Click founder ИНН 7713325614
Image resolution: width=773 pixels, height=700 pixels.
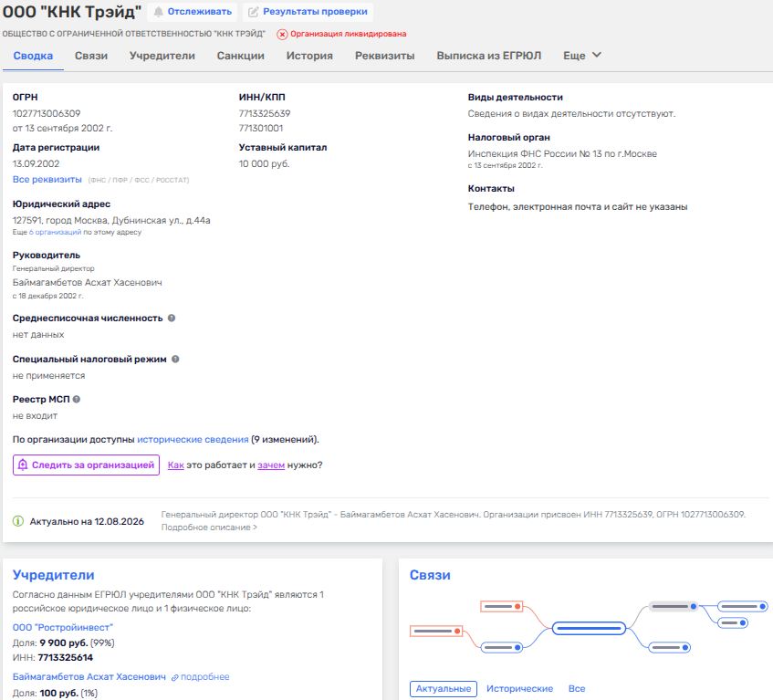66,658
